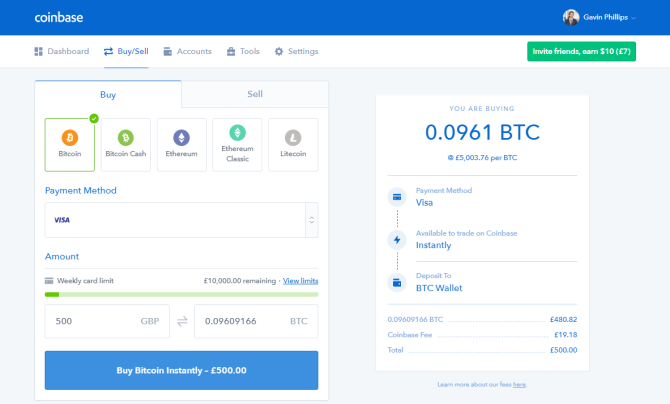Screen dimensions: 670x404
Task: Click the £10,000.00 remaining text
Action: coord(240,281)
